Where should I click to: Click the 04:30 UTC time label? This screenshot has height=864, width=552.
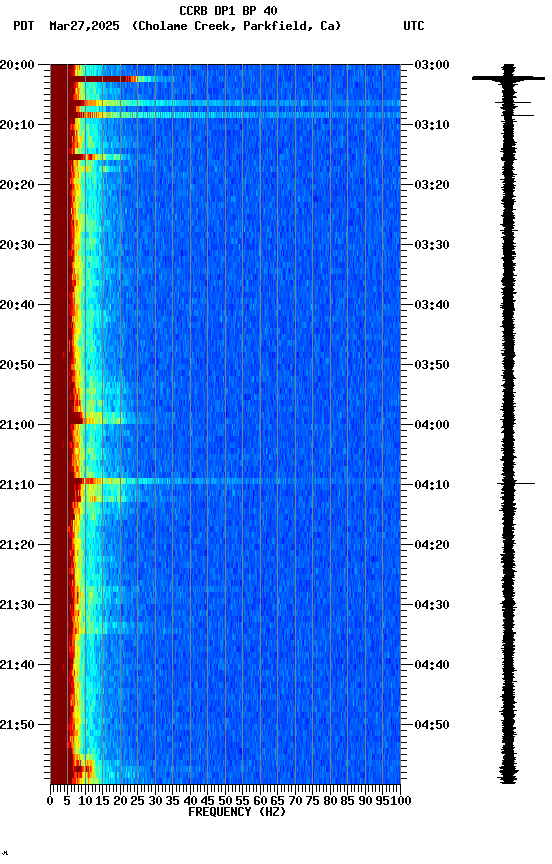pyautogui.click(x=432, y=606)
